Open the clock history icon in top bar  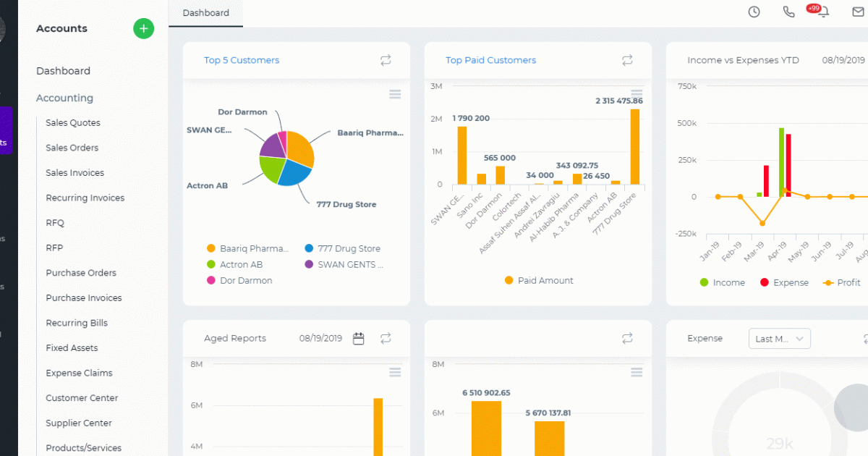(754, 12)
